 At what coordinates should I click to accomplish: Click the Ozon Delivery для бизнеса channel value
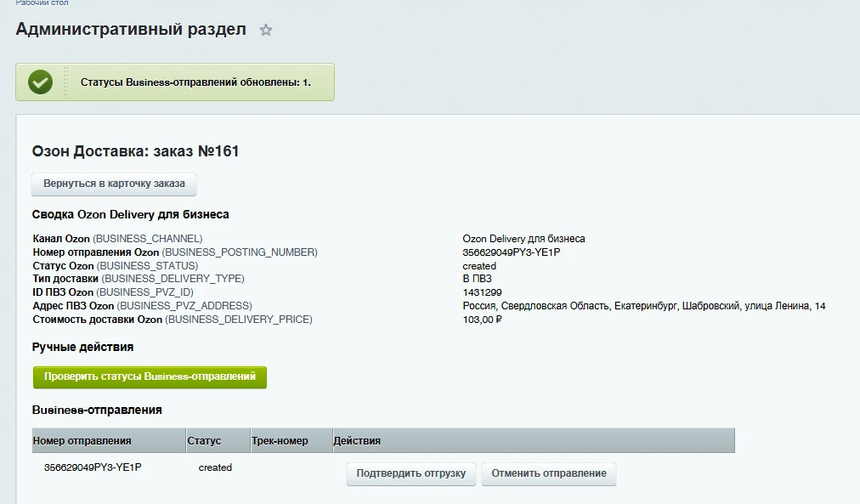pyautogui.click(x=523, y=239)
